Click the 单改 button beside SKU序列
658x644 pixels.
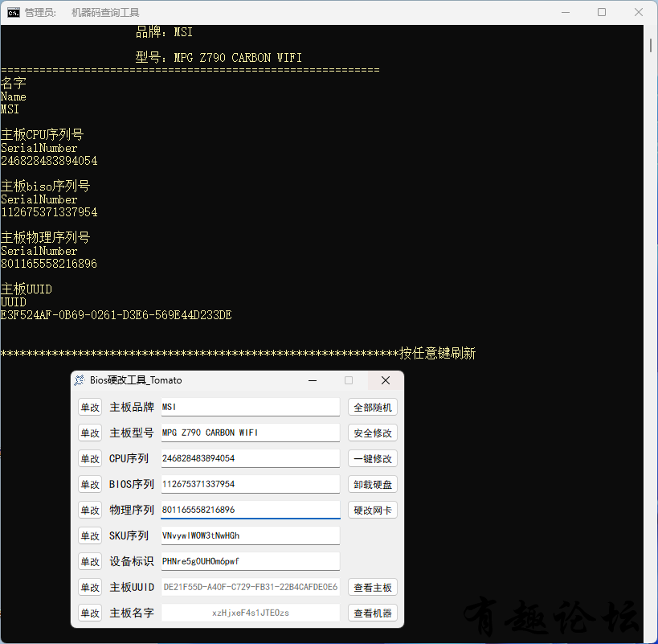(90, 535)
